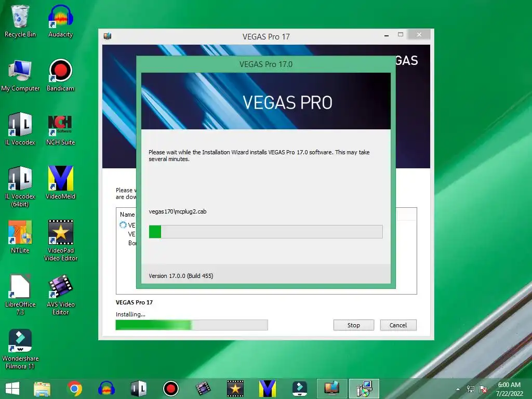This screenshot has height=399, width=532.
Task: Launch Google Chrome from the taskbar
Action: coord(74,389)
